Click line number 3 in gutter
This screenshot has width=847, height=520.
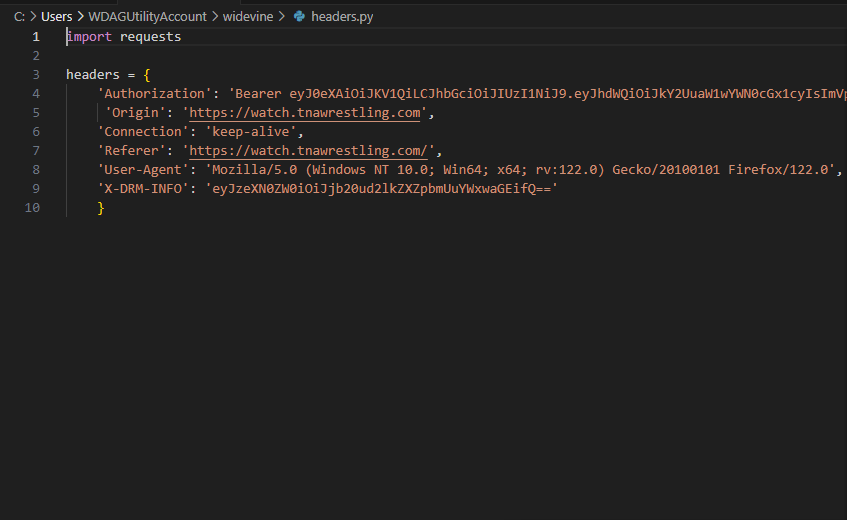tap(36, 75)
